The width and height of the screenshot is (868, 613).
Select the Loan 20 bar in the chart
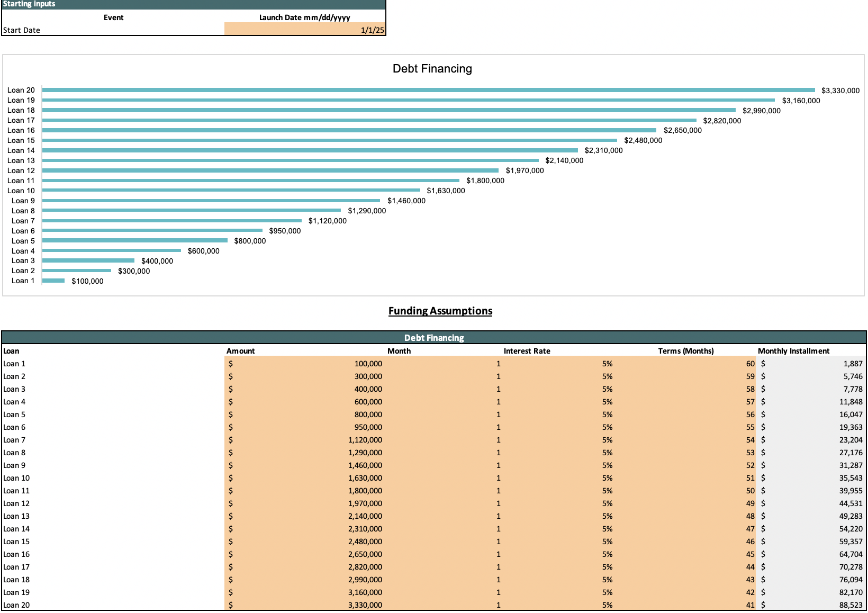429,90
